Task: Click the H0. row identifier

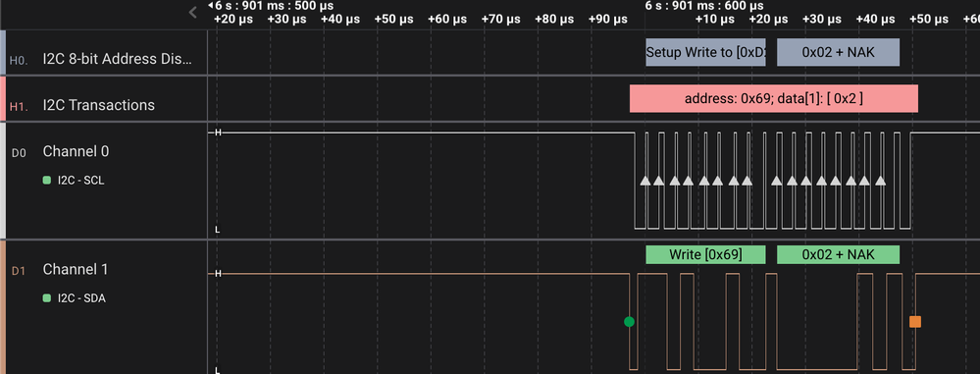Action: [x=19, y=60]
